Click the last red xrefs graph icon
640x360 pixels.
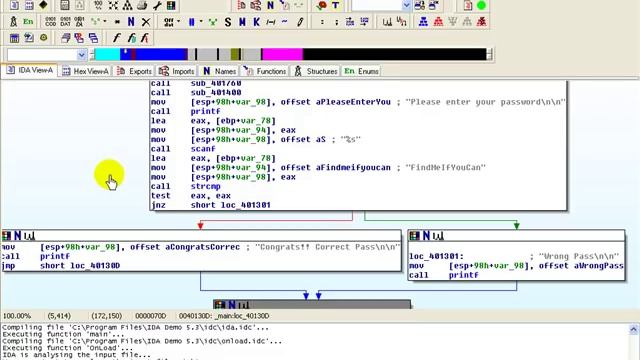click(482, 22)
